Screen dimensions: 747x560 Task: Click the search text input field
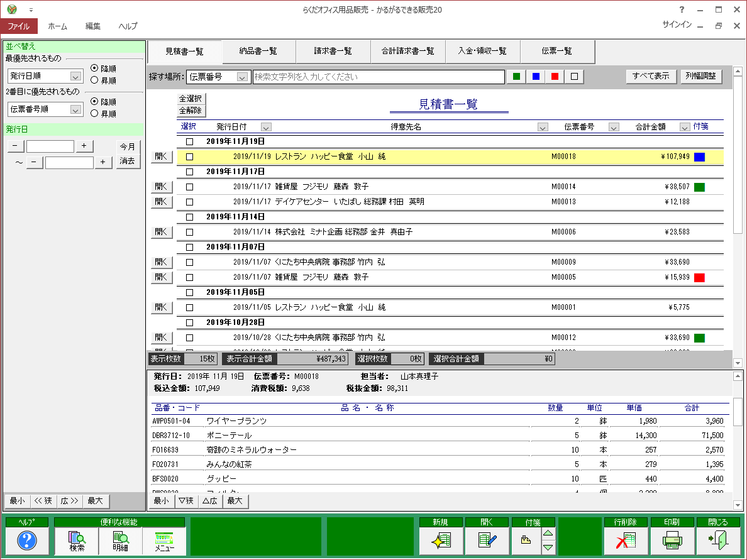click(379, 77)
